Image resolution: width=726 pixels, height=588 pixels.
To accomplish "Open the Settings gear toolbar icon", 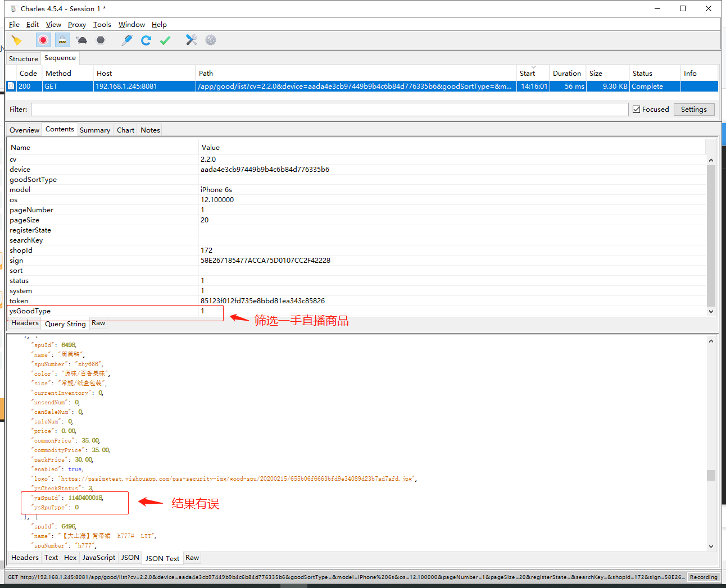I will 211,40.
